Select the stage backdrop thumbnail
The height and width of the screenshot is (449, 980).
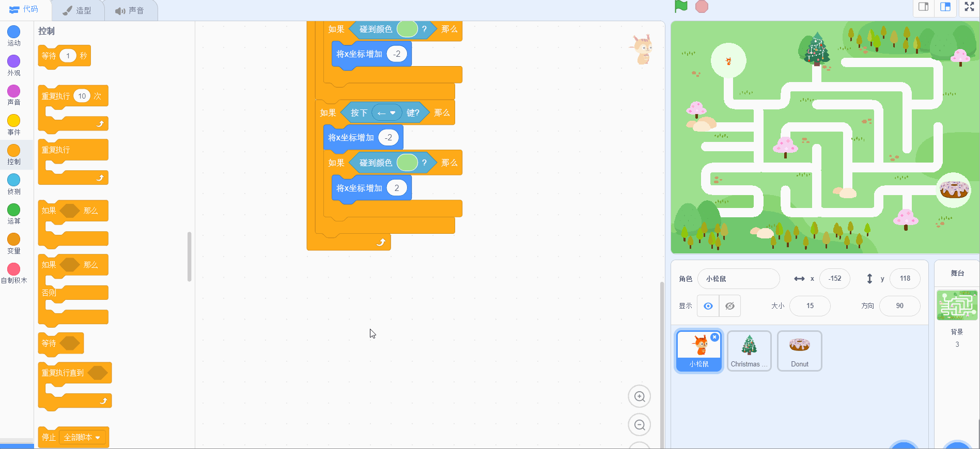(x=957, y=305)
